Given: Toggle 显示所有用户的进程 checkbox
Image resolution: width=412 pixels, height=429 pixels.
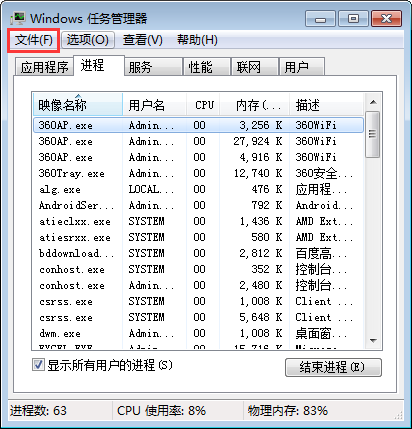Looking at the screenshot, I should click(38, 364).
